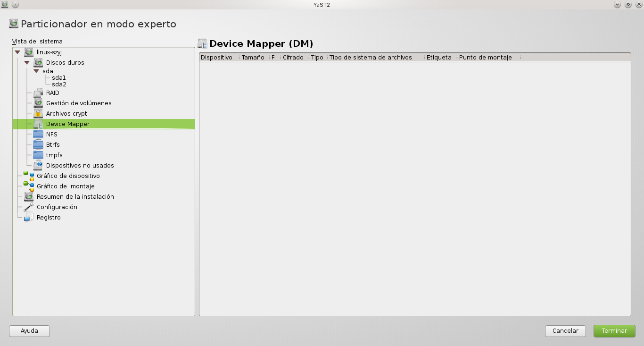Sort by the Tamaño column header

tap(253, 57)
